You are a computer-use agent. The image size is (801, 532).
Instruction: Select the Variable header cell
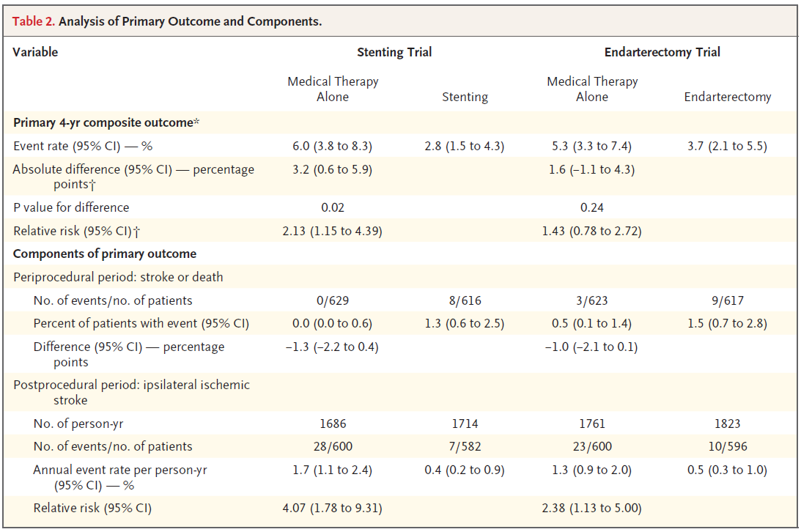[x=35, y=52]
